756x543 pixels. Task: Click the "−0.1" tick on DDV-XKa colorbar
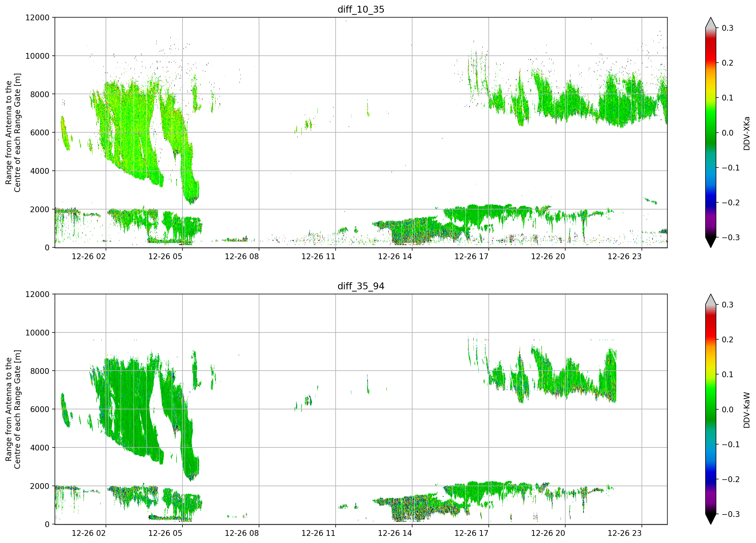click(731, 168)
